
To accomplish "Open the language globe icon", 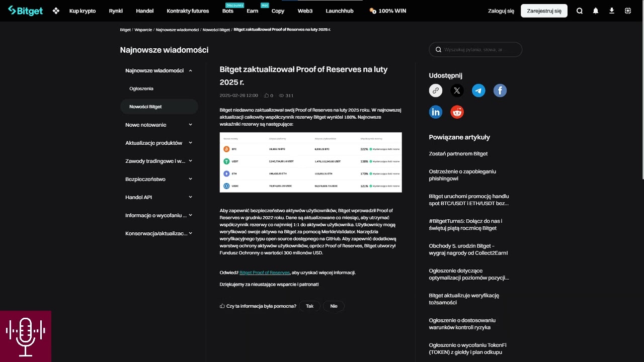I will [628, 11].
